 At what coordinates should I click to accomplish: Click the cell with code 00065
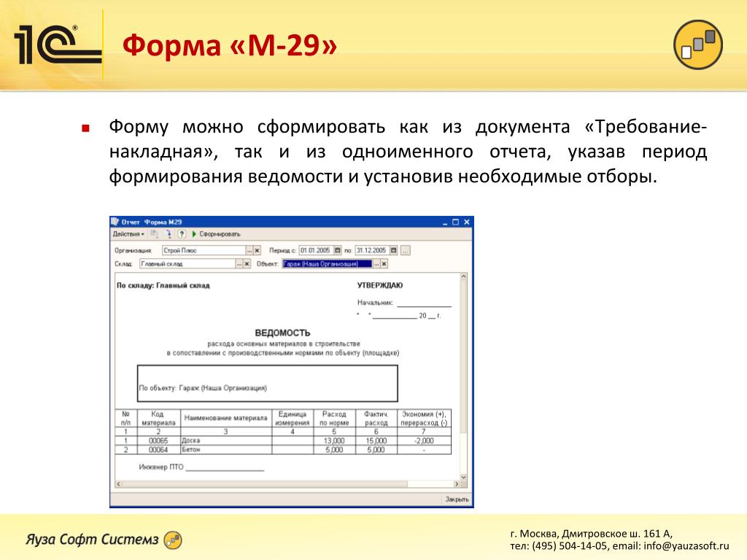(158, 441)
